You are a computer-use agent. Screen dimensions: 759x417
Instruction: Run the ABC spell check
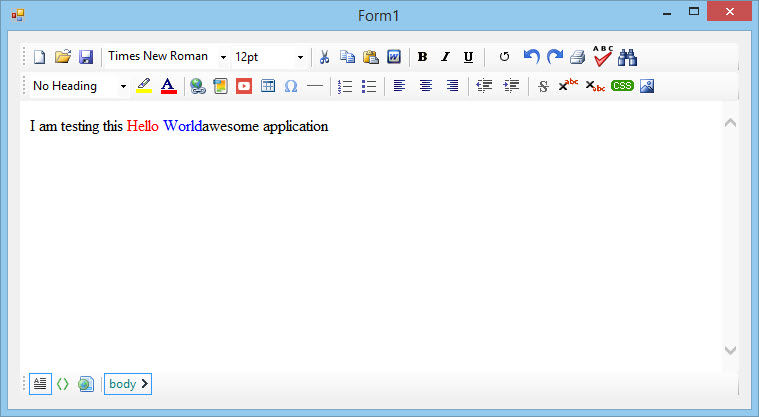pyautogui.click(x=603, y=56)
